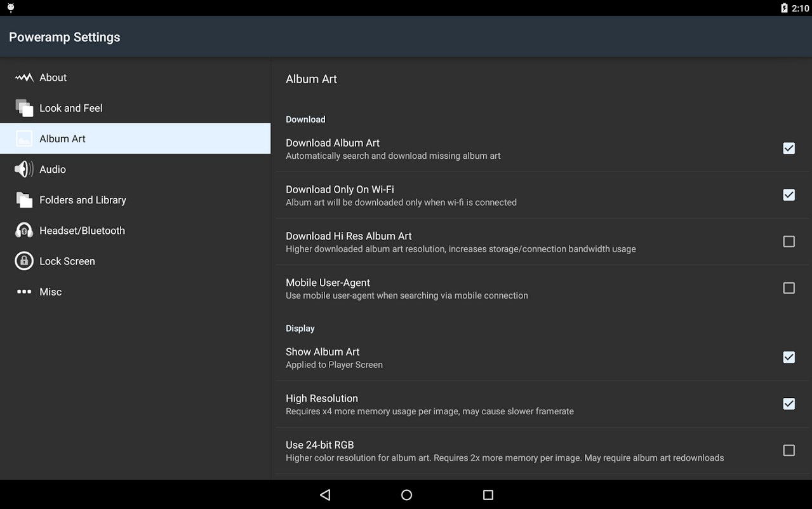812x509 pixels.
Task: Click the Use 24-bit RGB title
Action: click(x=320, y=445)
